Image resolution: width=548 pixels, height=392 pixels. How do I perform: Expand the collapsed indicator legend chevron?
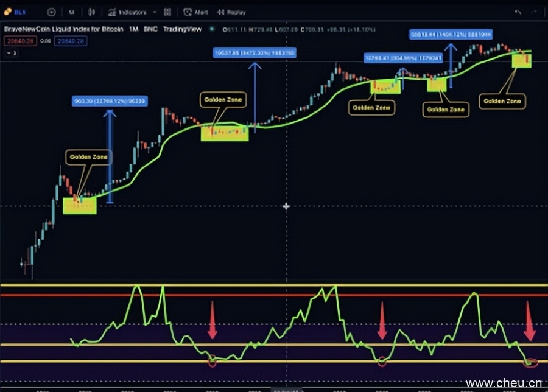click(10, 53)
